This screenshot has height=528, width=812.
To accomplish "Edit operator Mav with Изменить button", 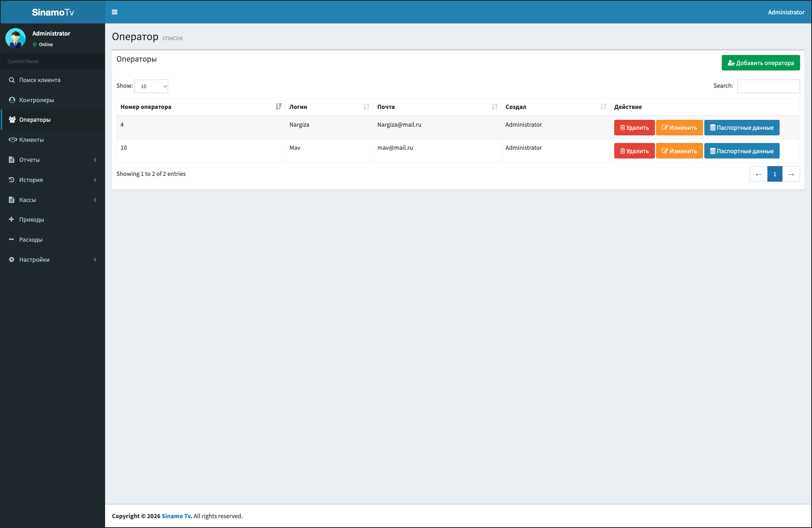I will (x=679, y=151).
